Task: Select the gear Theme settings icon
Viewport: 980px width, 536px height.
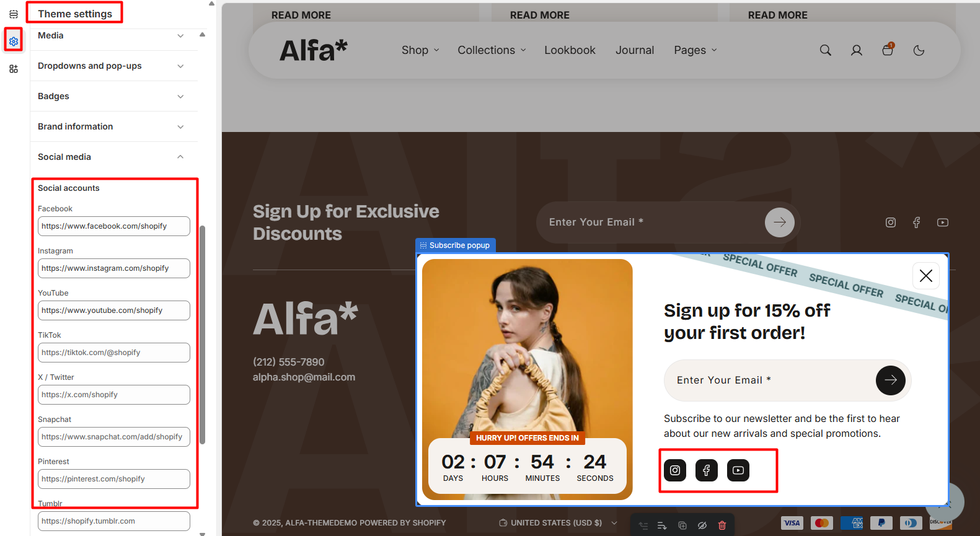Action: tap(14, 42)
